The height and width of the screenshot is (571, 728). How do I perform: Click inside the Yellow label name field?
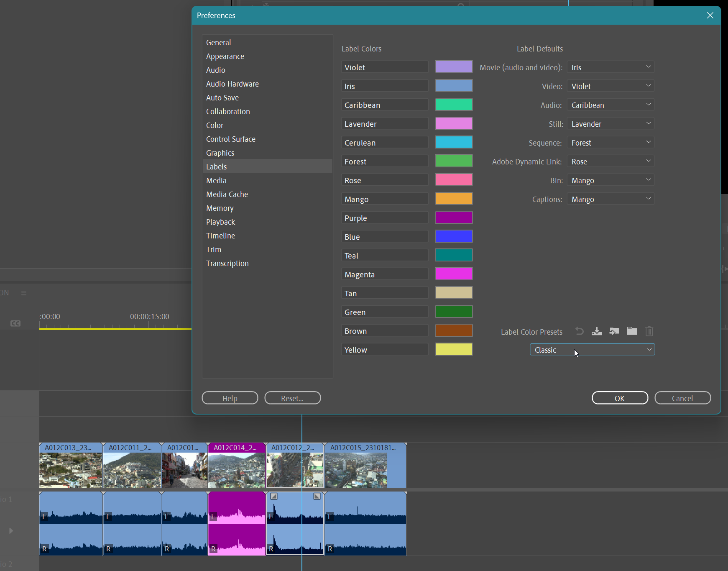(x=384, y=349)
